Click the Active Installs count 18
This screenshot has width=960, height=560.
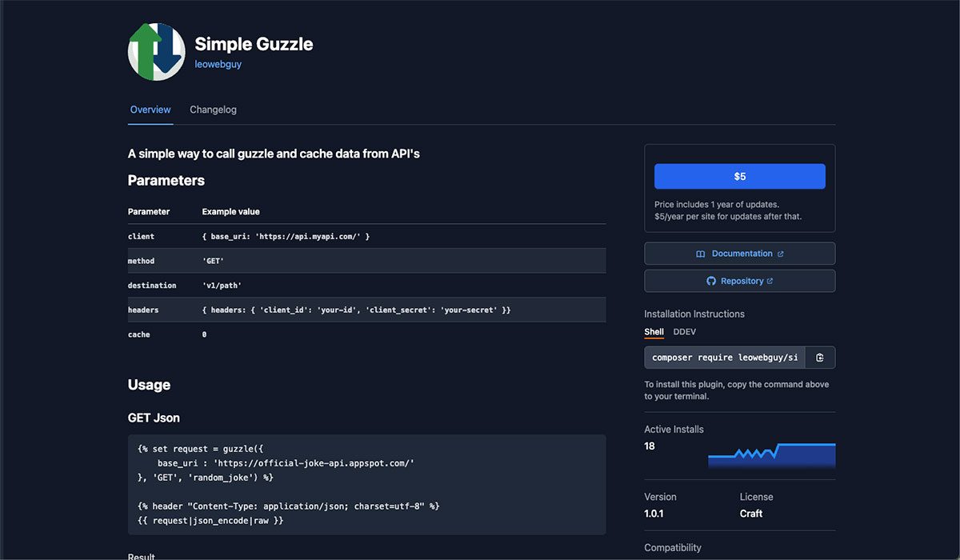[x=650, y=446]
